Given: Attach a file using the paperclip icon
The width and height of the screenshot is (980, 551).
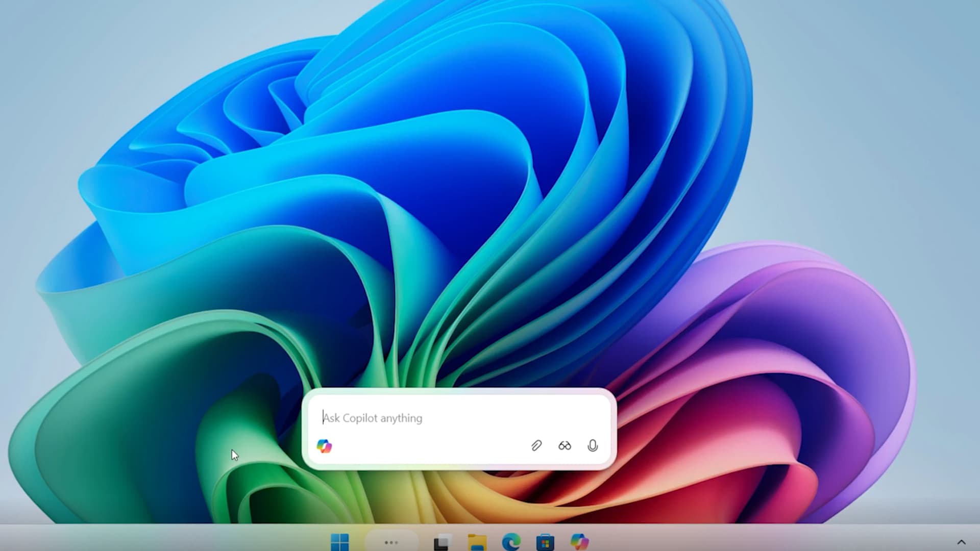Looking at the screenshot, I should (x=536, y=446).
